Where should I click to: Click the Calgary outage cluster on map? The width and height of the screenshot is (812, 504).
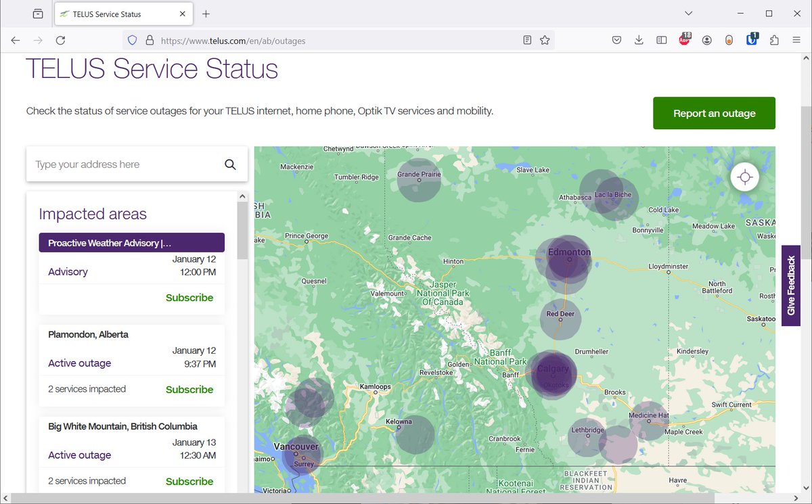point(553,374)
